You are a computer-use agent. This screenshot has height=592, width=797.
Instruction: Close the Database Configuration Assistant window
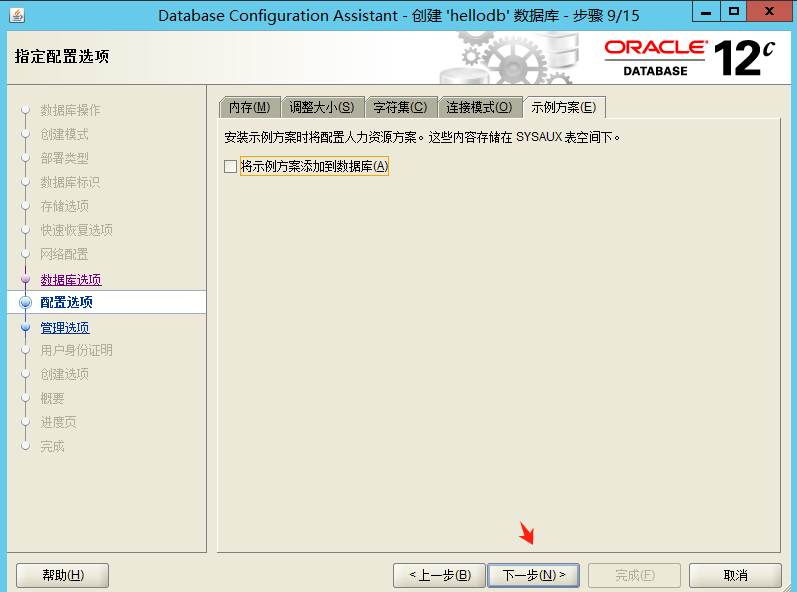coord(769,11)
